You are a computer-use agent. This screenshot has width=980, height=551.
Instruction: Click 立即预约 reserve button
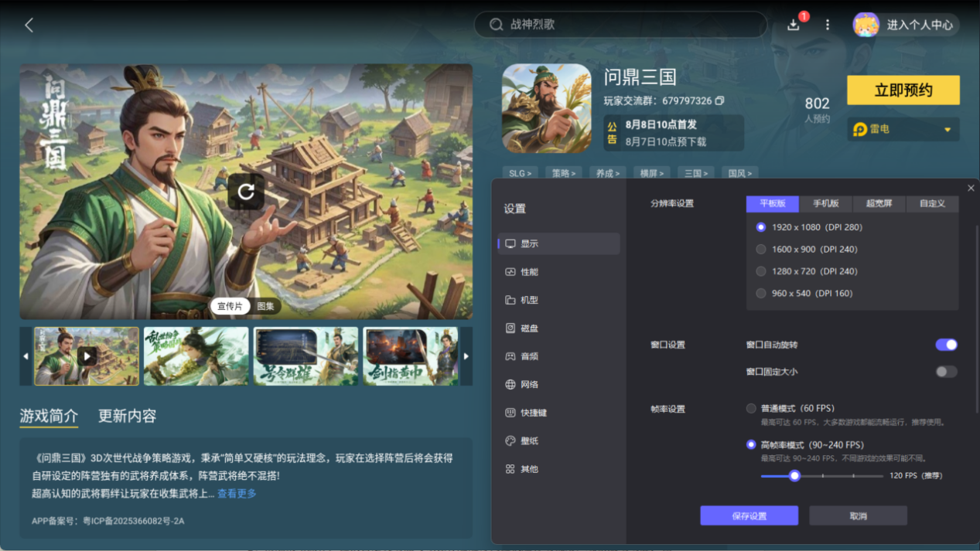tap(903, 90)
